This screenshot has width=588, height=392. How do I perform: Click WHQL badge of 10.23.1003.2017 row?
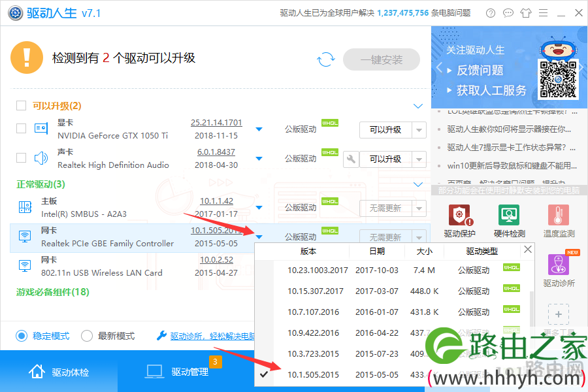pyautogui.click(x=512, y=268)
